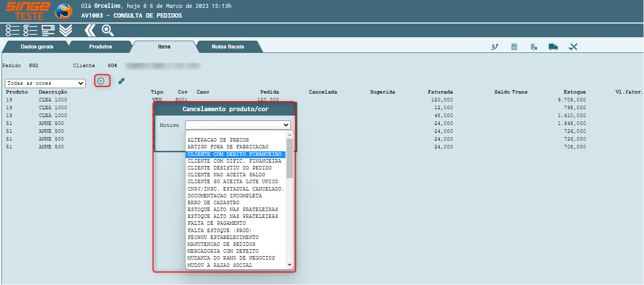Click the Singe round S logo
This screenshot has width=644, height=285.
pos(64,12)
